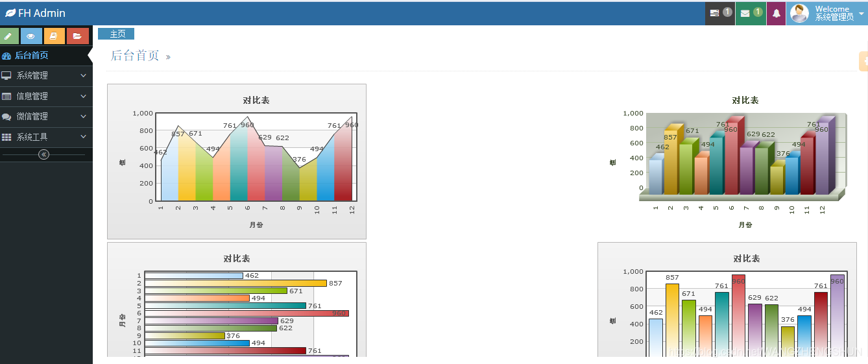Viewport: 868px width, 364px height.
Task: Click the horizontal bar for month 8 valued 622
Action: tap(211, 328)
